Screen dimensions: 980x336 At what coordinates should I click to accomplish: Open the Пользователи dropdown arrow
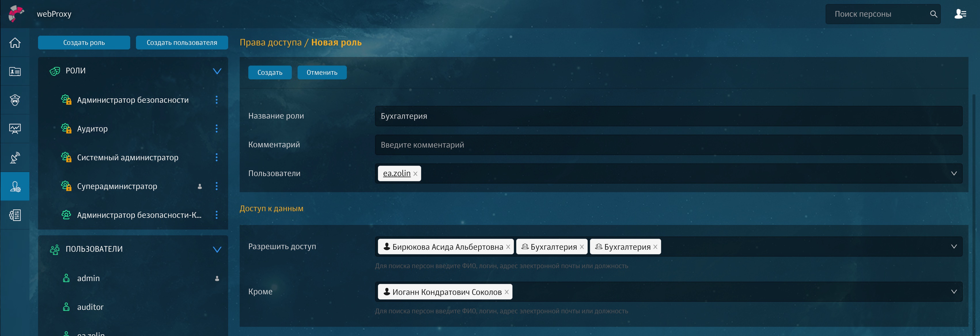tap(954, 173)
